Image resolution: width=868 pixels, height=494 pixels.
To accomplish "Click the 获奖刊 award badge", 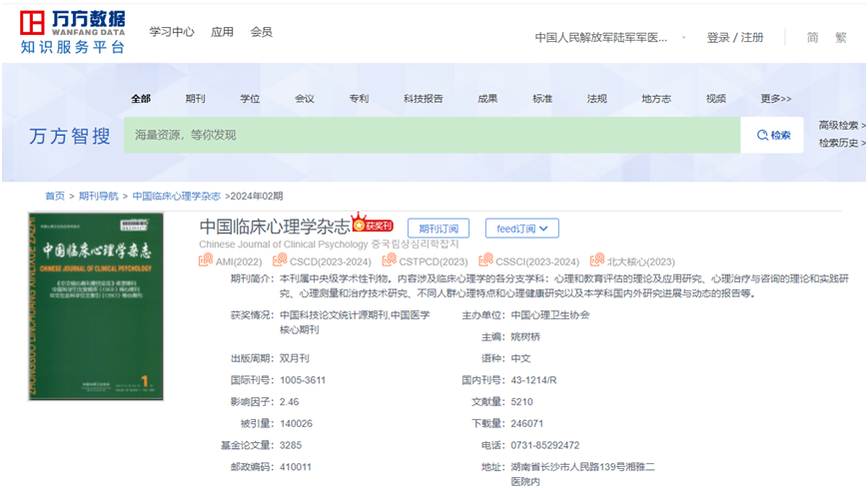I will pyautogui.click(x=374, y=223).
